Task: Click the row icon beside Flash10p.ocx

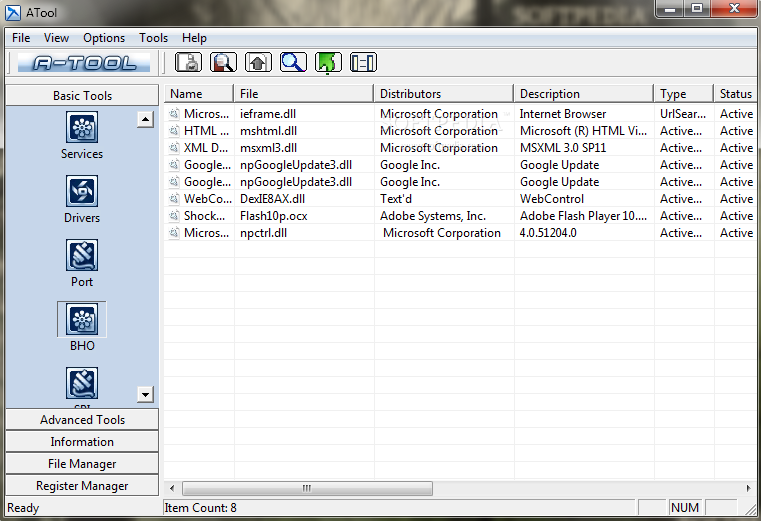Action: pyautogui.click(x=174, y=216)
